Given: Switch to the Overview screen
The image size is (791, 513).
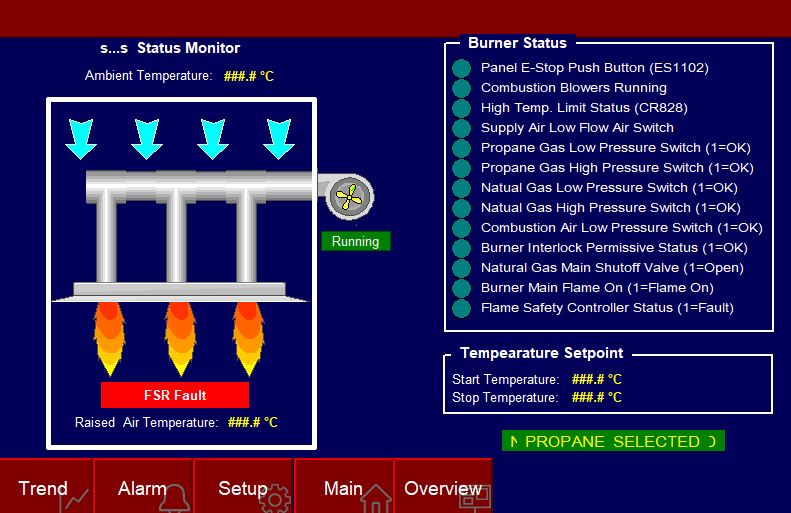Looking at the screenshot, I should tap(443, 487).
